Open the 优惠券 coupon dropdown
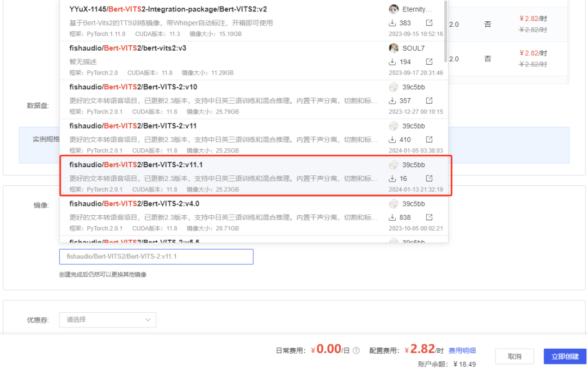This screenshot has height=370, width=588. click(x=108, y=320)
